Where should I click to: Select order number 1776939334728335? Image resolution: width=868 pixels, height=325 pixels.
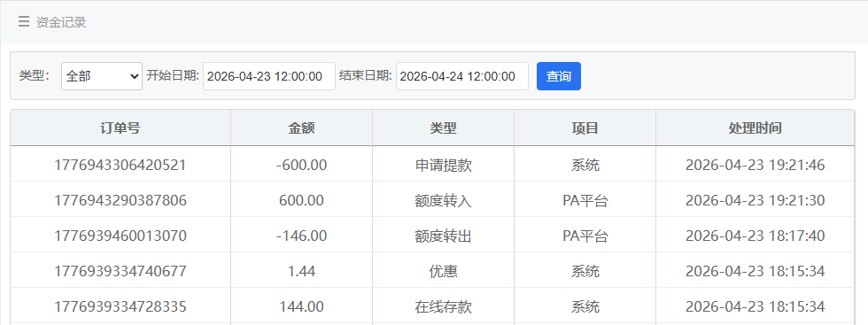tap(120, 306)
